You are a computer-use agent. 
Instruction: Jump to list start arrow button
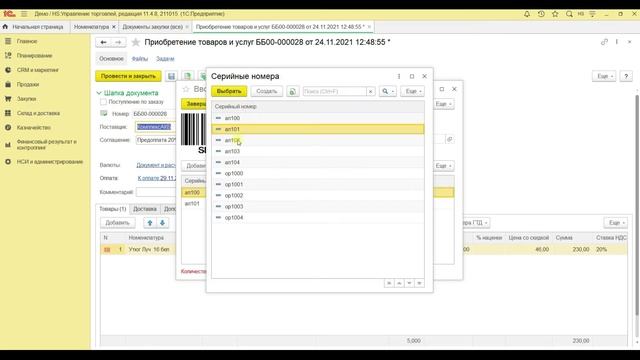tap(389, 283)
